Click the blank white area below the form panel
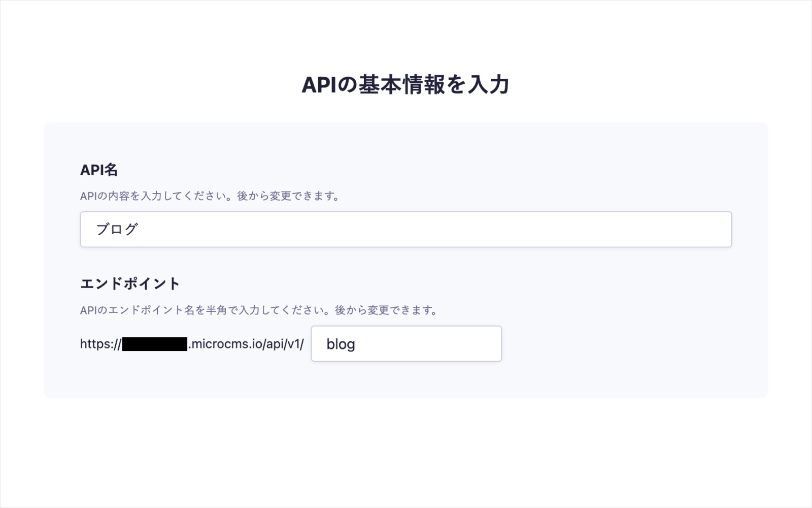 (406, 452)
